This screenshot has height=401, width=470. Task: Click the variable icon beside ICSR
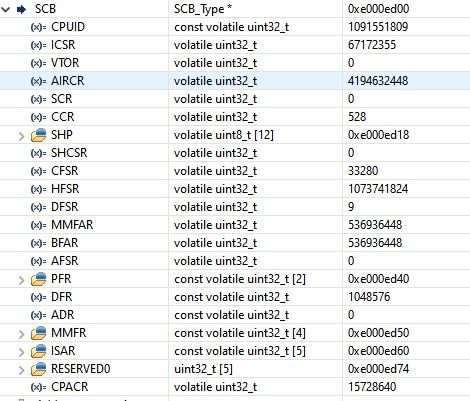click(38, 45)
